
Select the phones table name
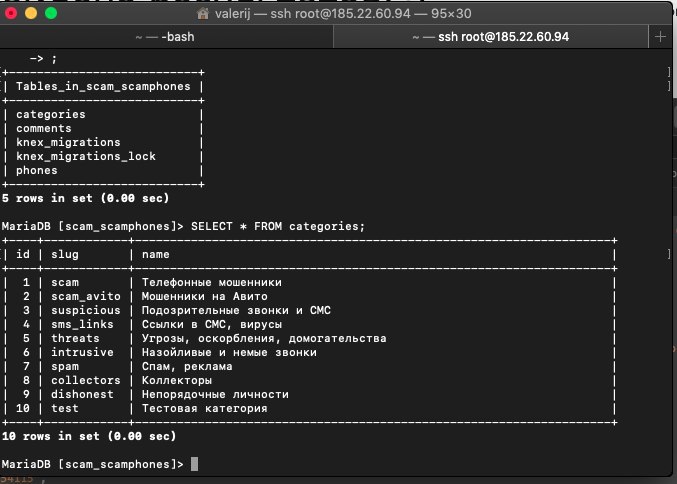pyautogui.click(x=37, y=171)
